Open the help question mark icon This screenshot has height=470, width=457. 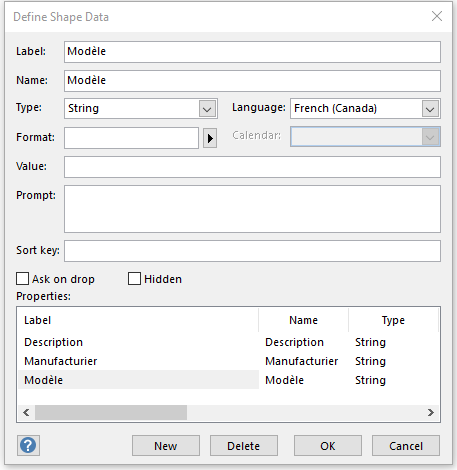(28, 445)
